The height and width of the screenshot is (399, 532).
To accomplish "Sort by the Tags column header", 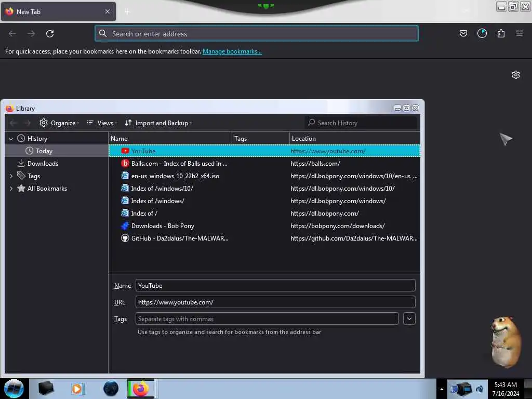I will point(261,138).
